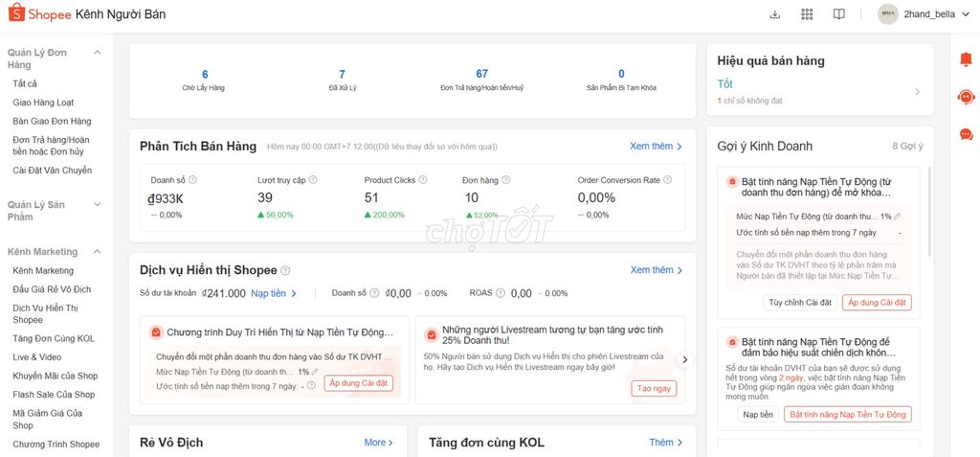Expand the 2hand_bella account dropdown arrow

point(966,14)
